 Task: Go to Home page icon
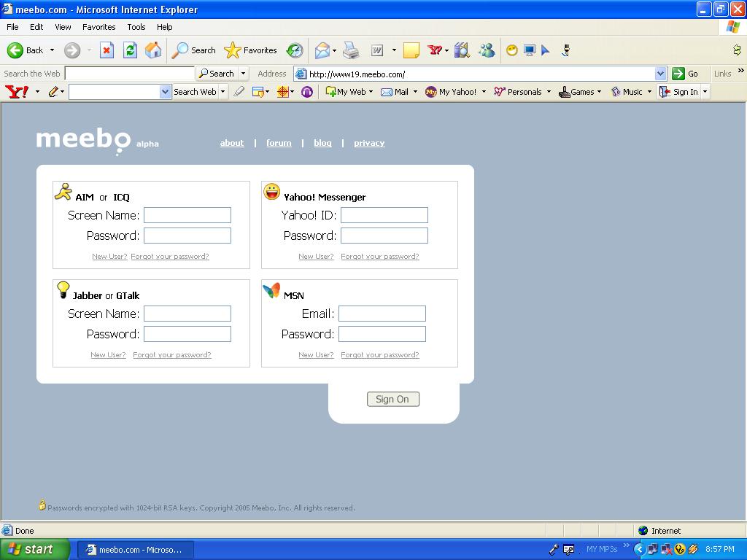click(x=153, y=50)
